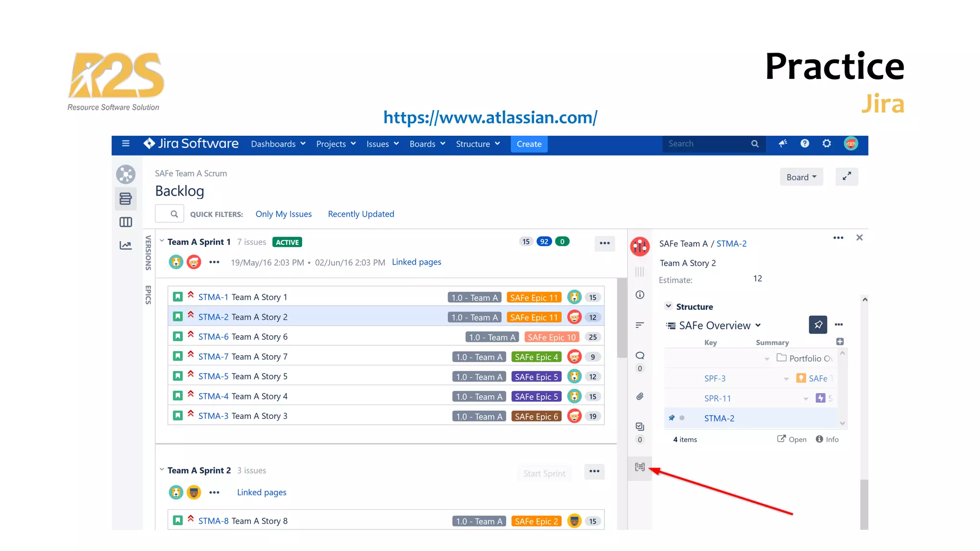Open Linked pages for Sprint 1
Screen dimensions: 980x551
click(x=416, y=262)
